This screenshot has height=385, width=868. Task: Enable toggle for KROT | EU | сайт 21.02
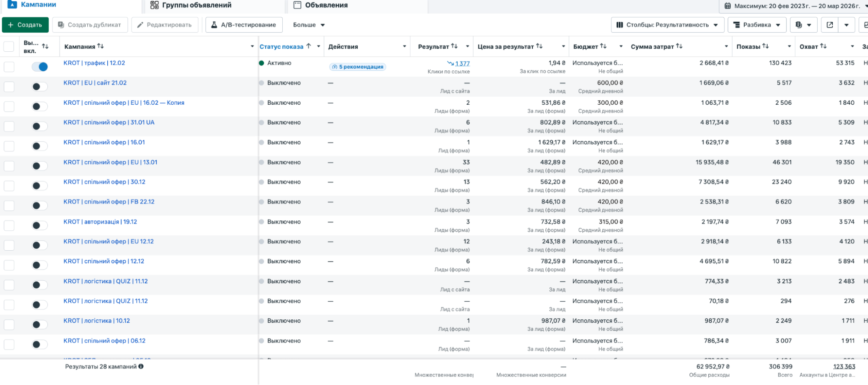[40, 86]
